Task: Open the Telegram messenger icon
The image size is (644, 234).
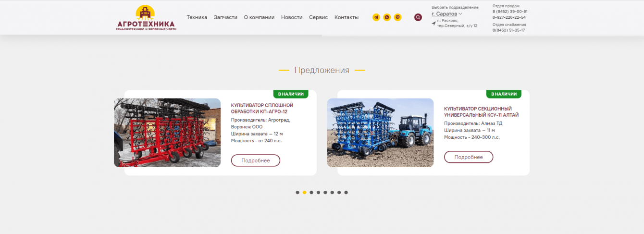Action: pyautogui.click(x=376, y=17)
